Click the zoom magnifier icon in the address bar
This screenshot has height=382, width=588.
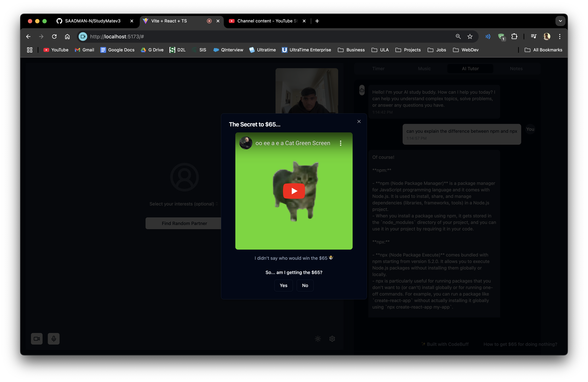click(x=458, y=37)
